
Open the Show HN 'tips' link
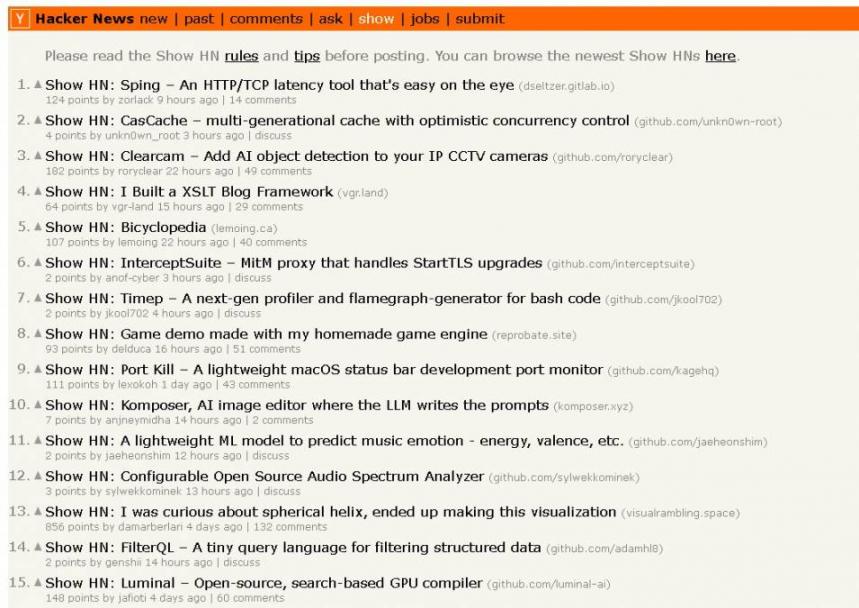pos(307,56)
